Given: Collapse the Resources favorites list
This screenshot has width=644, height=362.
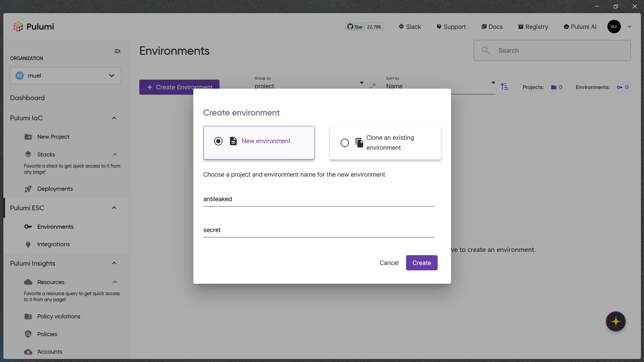Looking at the screenshot, I should [115, 282].
